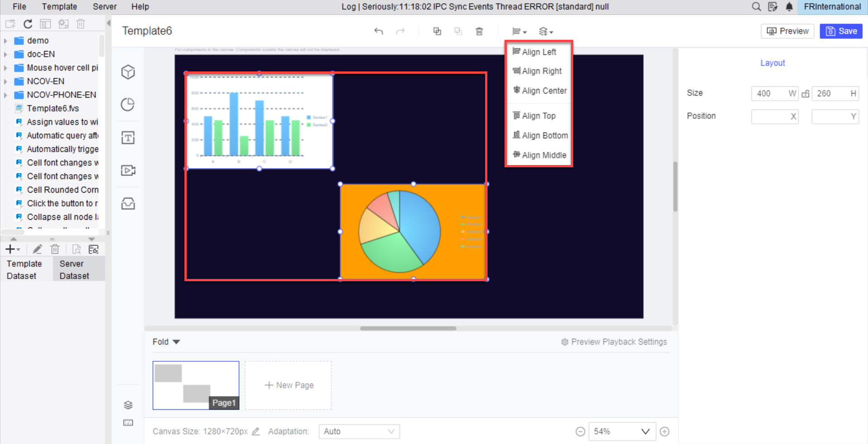Open the align dropdown icon in toolbar
Image resolution: width=868 pixels, height=444 pixels.
[519, 31]
